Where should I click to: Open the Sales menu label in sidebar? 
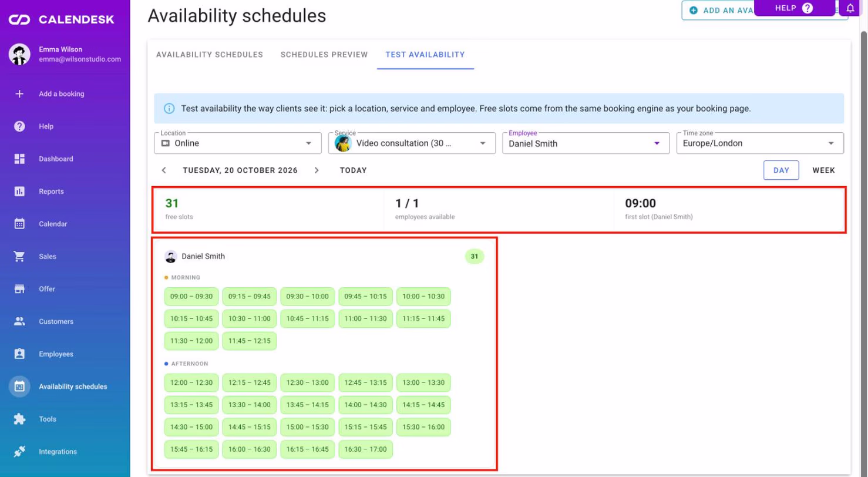click(x=47, y=257)
